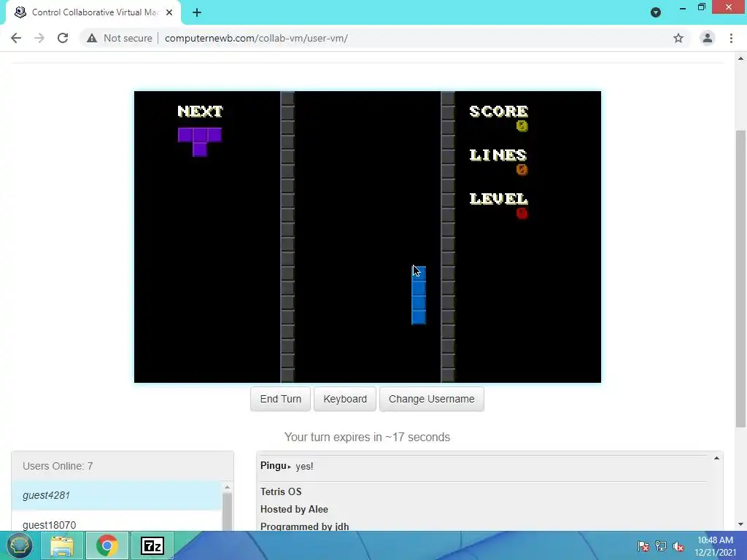Click the Action Center flag tray icon
The image size is (747, 560).
click(x=643, y=546)
